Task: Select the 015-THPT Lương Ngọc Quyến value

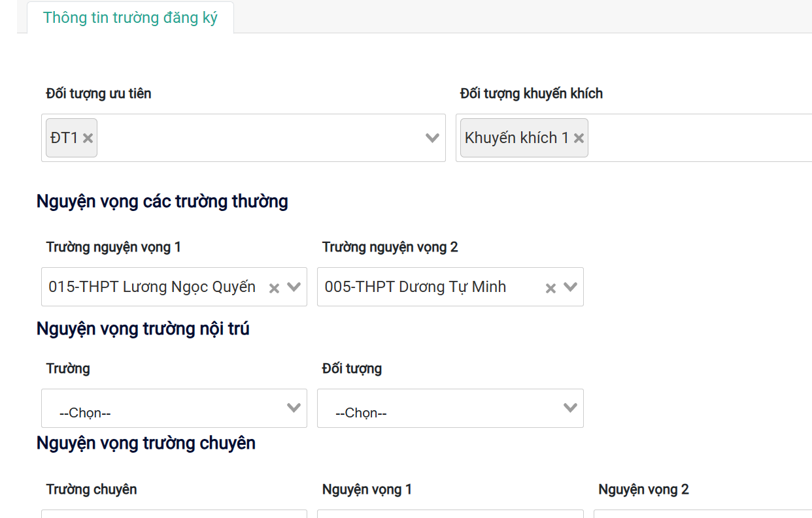Action: pos(152,287)
